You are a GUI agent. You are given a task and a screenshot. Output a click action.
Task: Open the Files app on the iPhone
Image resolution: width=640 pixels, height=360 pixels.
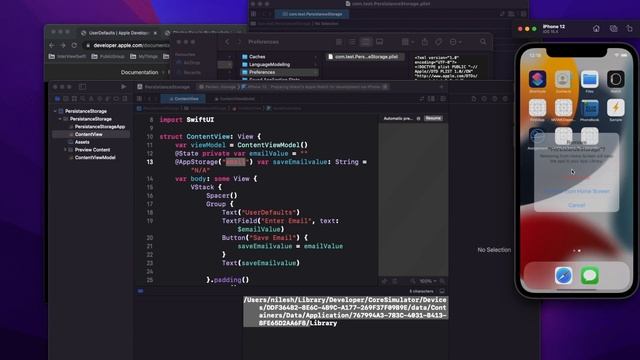point(589,79)
